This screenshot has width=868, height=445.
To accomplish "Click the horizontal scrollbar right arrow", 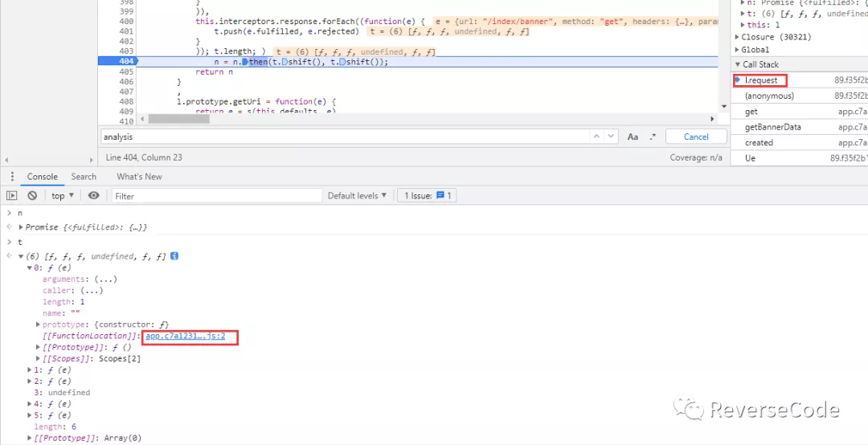I will click(x=712, y=118).
